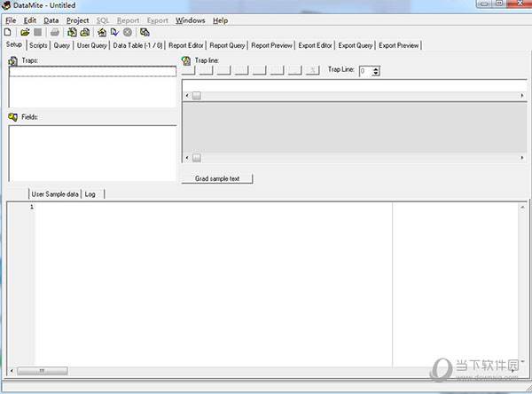
Task: Switch to the Report Editor tab
Action: coord(186,45)
